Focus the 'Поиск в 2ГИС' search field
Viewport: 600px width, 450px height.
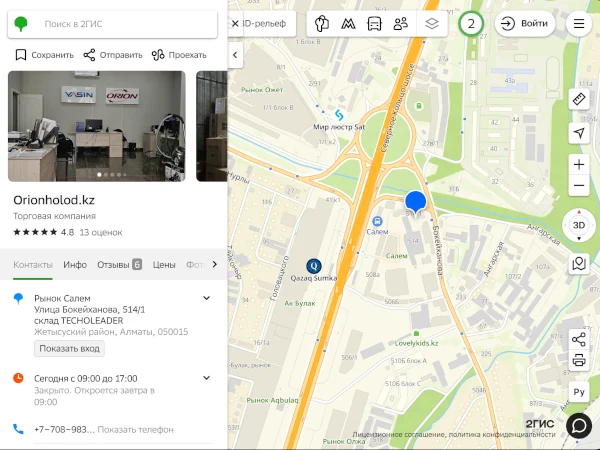click(112, 24)
